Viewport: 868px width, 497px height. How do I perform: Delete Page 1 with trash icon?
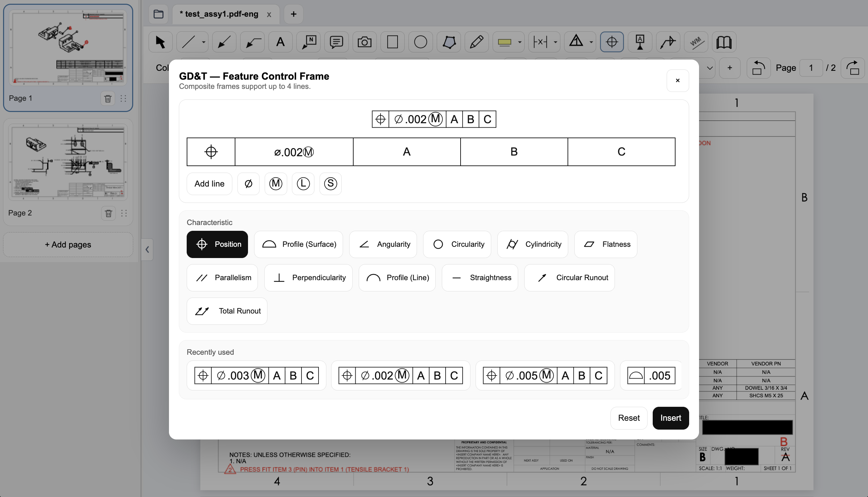[108, 99]
